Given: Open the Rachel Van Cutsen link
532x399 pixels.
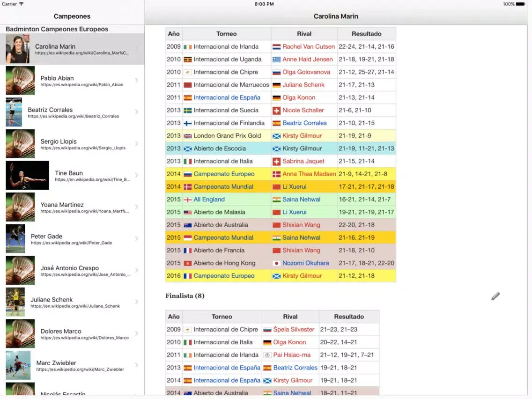Looking at the screenshot, I should (x=309, y=46).
